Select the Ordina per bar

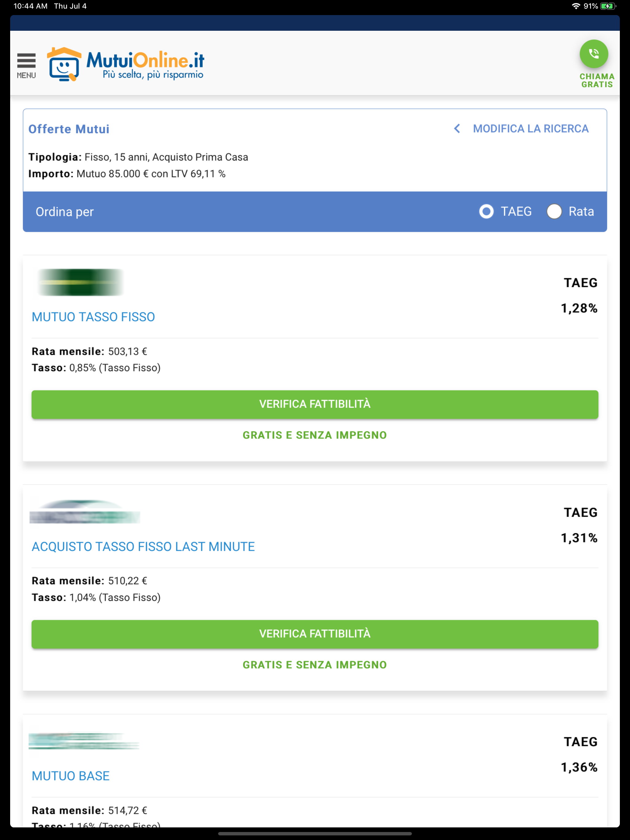[x=65, y=212]
